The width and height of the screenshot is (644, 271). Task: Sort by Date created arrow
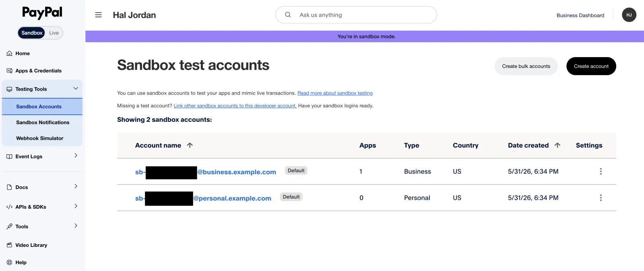pyautogui.click(x=557, y=145)
